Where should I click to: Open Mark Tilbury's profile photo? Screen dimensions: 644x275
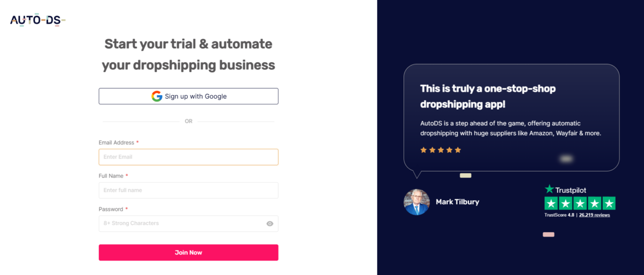pyautogui.click(x=416, y=202)
